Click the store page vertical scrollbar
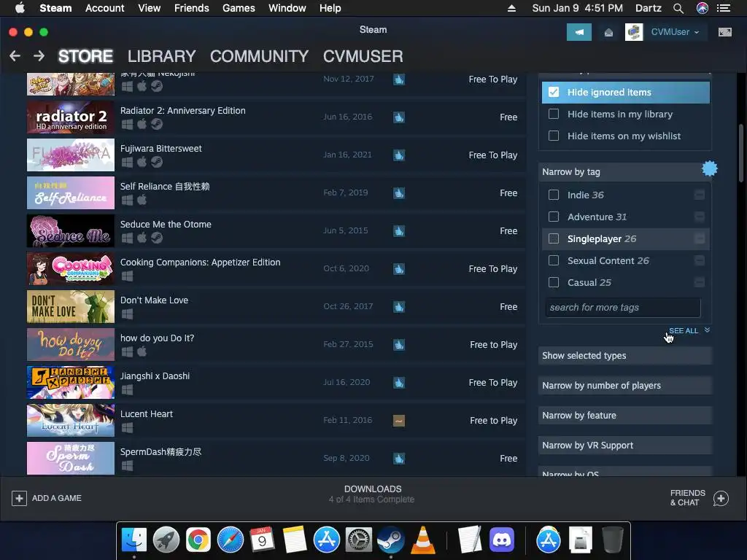This screenshot has height=560, width=747. [x=741, y=153]
